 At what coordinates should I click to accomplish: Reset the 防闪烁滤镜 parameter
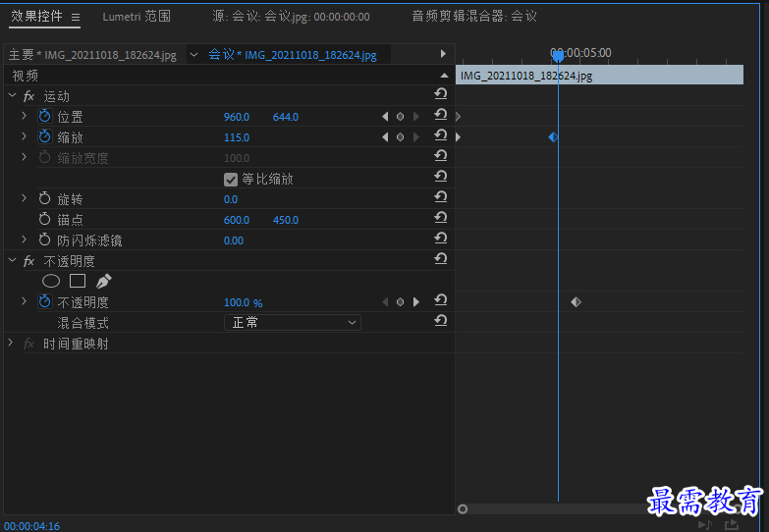tap(440, 238)
